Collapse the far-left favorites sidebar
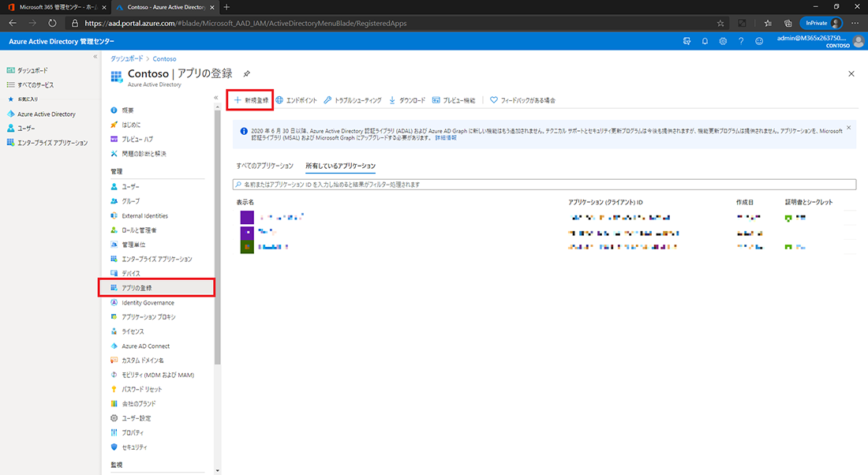The height and width of the screenshot is (475, 868). coord(95,57)
